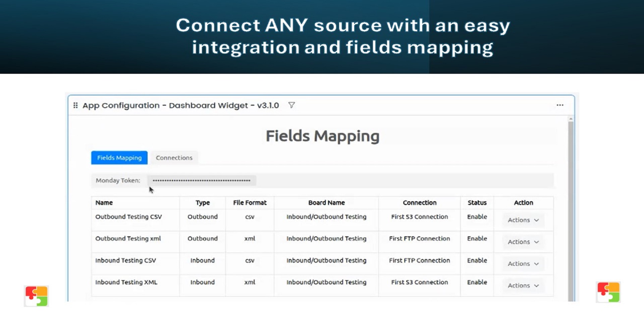Screen dimensions: 644x322
Task: Click the widget title App Configuration
Action: (x=180, y=105)
